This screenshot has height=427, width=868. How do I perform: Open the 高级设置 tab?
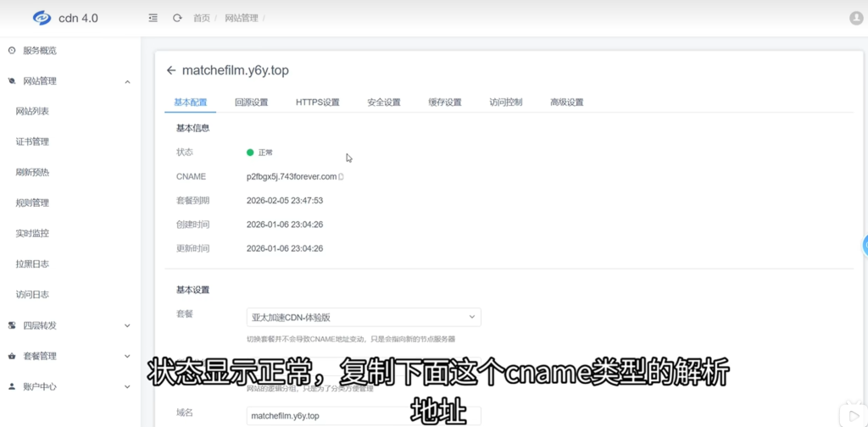pos(567,103)
